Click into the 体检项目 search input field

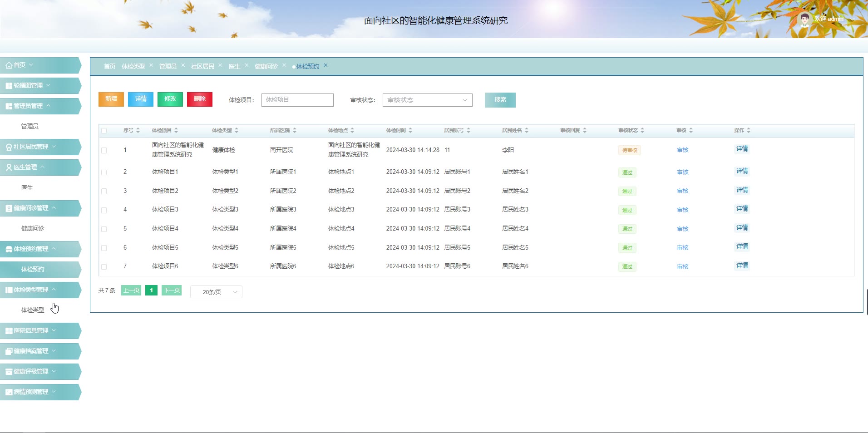point(297,100)
